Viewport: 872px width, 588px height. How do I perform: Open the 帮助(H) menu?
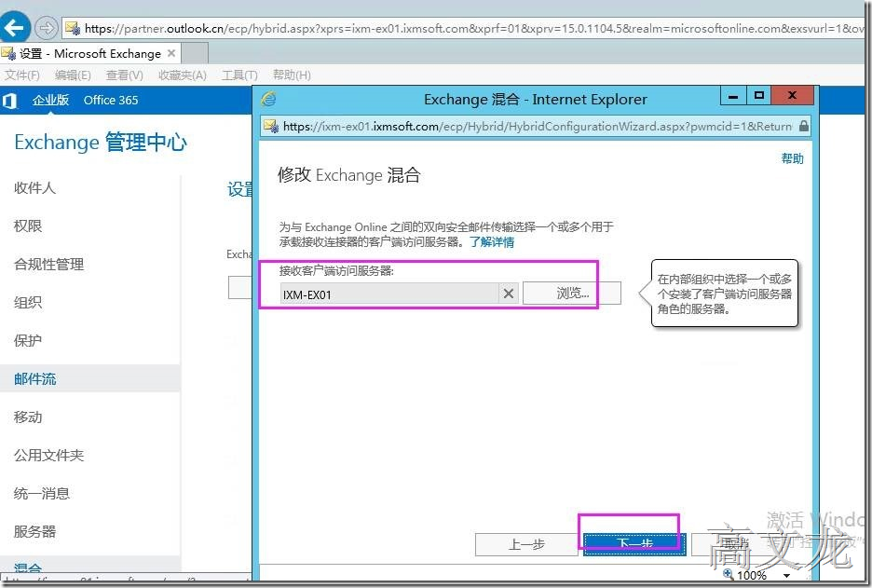pyautogui.click(x=292, y=75)
